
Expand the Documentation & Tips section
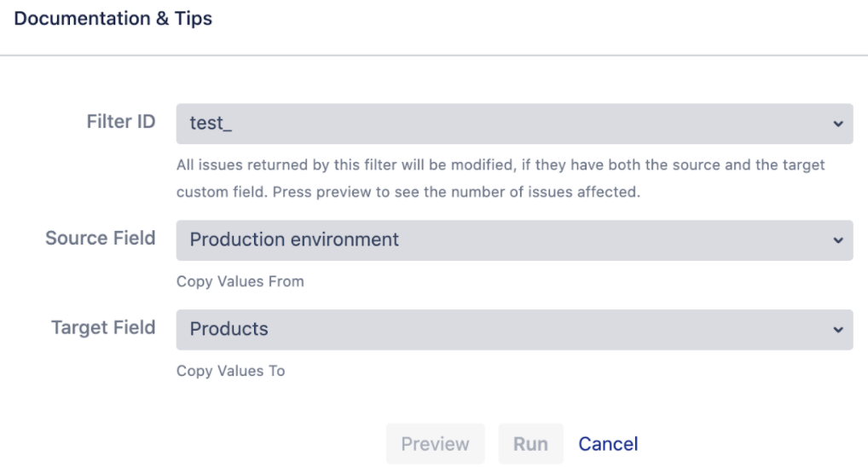coord(113,18)
